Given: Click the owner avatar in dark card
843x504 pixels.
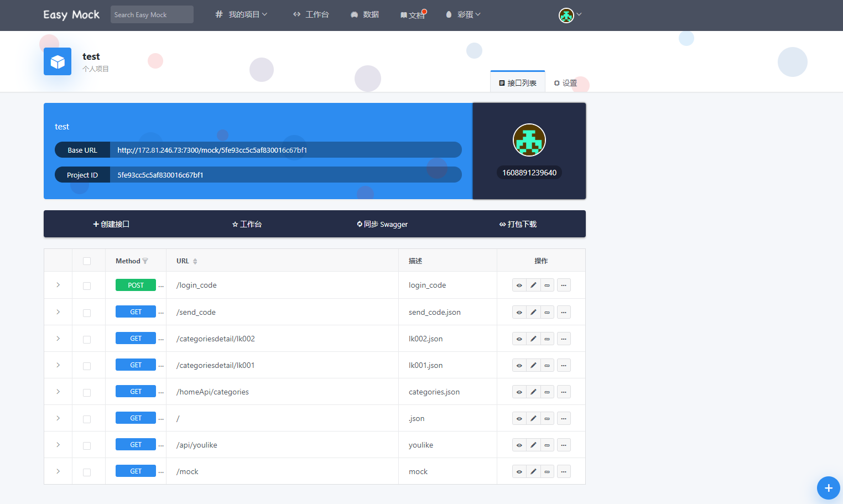Looking at the screenshot, I should click(x=529, y=140).
